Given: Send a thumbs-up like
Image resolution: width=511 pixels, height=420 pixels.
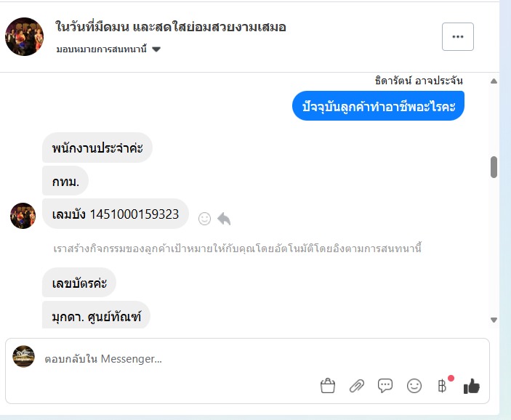Looking at the screenshot, I should (x=472, y=386).
